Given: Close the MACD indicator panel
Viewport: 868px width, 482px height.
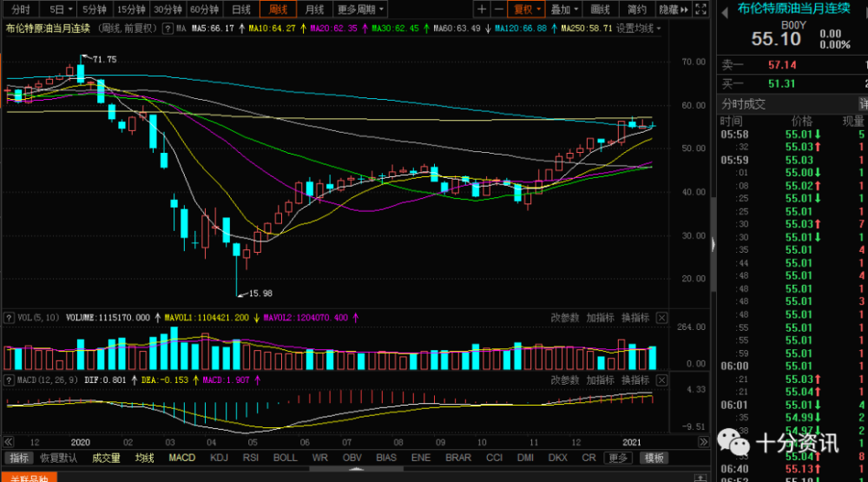Looking at the screenshot, I should point(661,380).
